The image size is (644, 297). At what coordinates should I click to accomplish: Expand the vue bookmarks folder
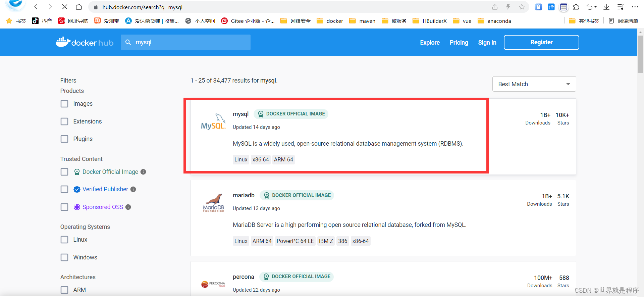(x=462, y=21)
